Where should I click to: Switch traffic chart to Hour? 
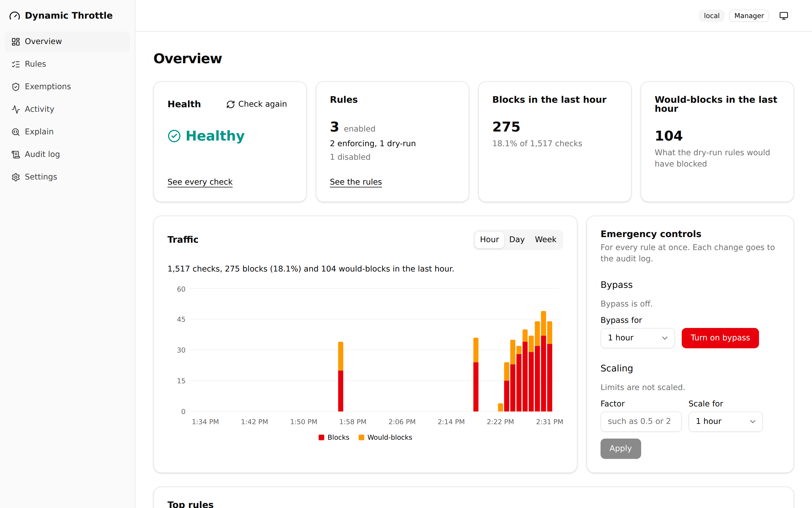(x=489, y=240)
